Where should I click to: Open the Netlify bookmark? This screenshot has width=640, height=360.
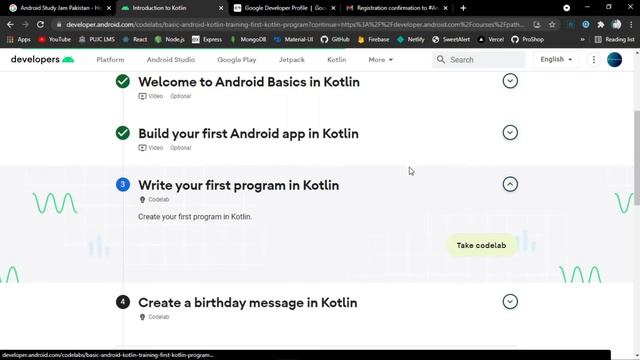pos(411,40)
